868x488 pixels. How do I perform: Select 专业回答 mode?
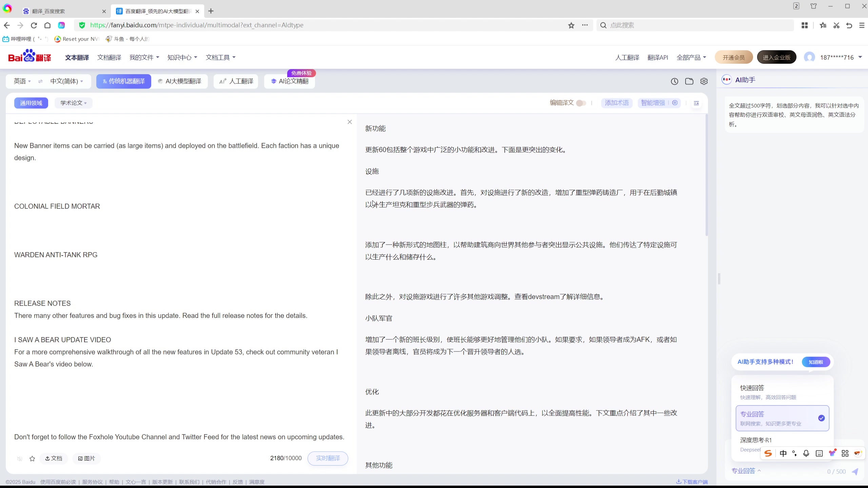click(x=783, y=418)
